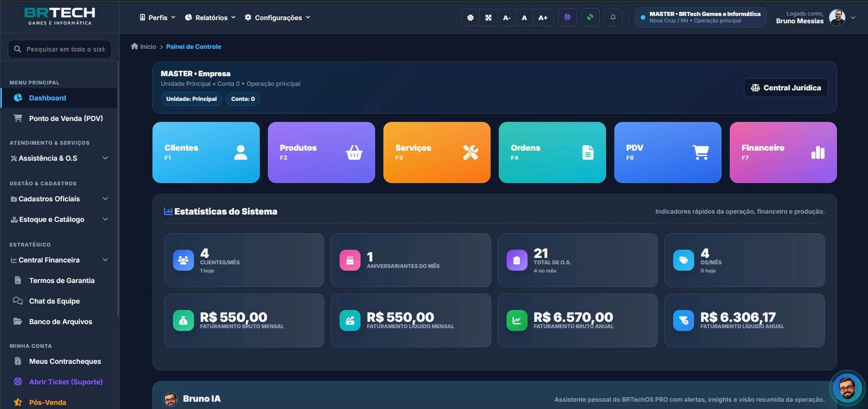Click Abrir Ticket (Suporte)
Viewport: 868px width, 409px height.
coord(59,382)
